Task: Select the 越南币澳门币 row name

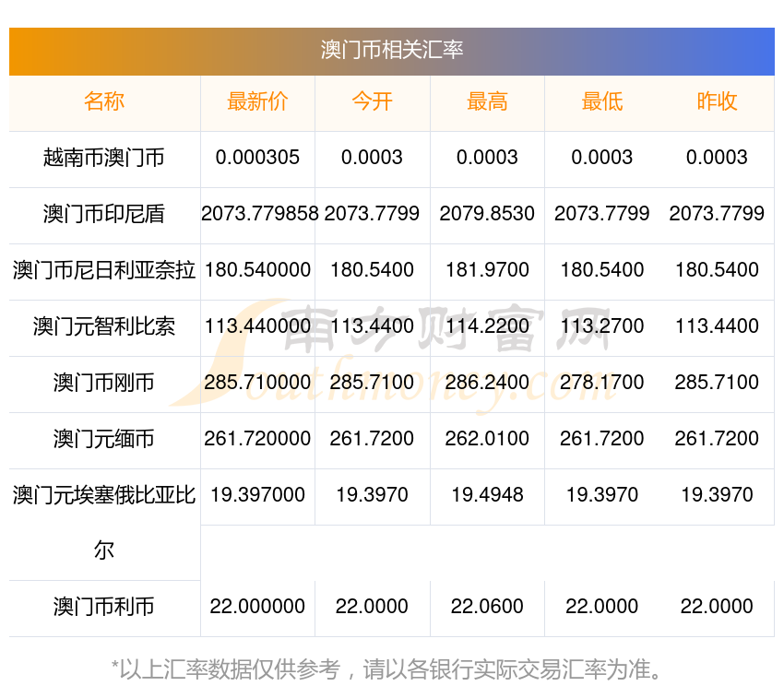Action: [104, 158]
